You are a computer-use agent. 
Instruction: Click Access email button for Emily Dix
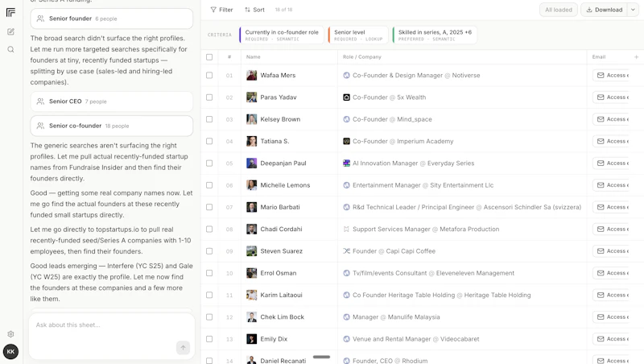(612, 339)
